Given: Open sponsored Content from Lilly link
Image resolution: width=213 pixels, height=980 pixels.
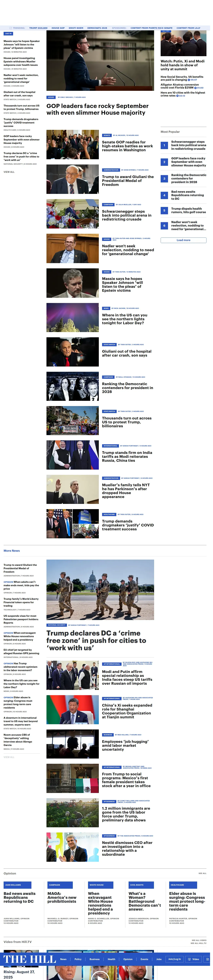Looking at the screenshot, I should tap(188, 28).
